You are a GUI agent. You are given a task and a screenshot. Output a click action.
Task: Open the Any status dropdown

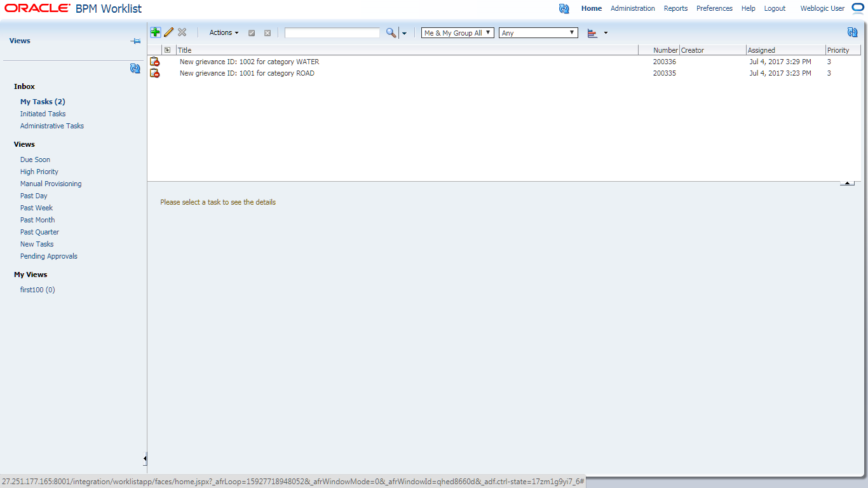(538, 32)
